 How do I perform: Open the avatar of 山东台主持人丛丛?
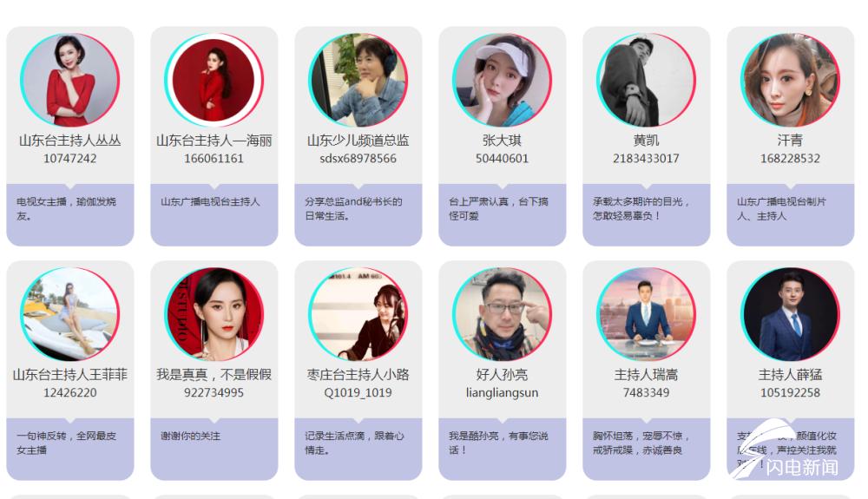[69, 80]
